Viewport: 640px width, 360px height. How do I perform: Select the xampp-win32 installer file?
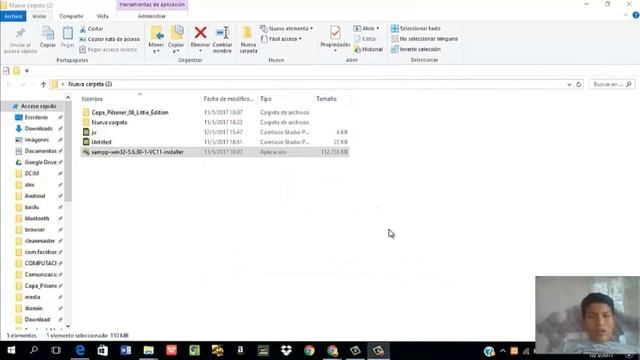coord(215,152)
